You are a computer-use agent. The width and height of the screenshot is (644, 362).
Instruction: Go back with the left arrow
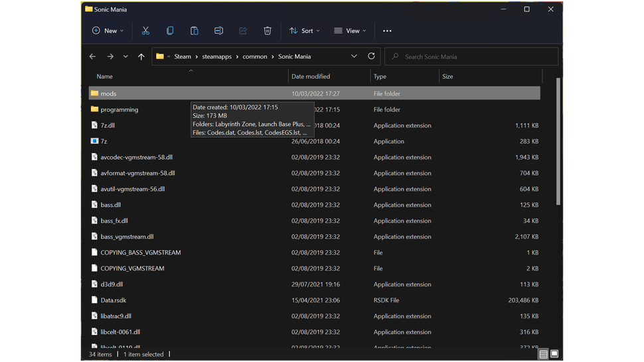tap(92, 56)
